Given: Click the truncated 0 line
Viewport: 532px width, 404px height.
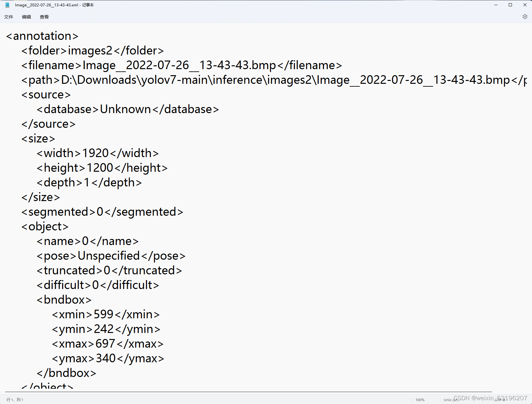Looking at the screenshot, I should (x=109, y=271).
